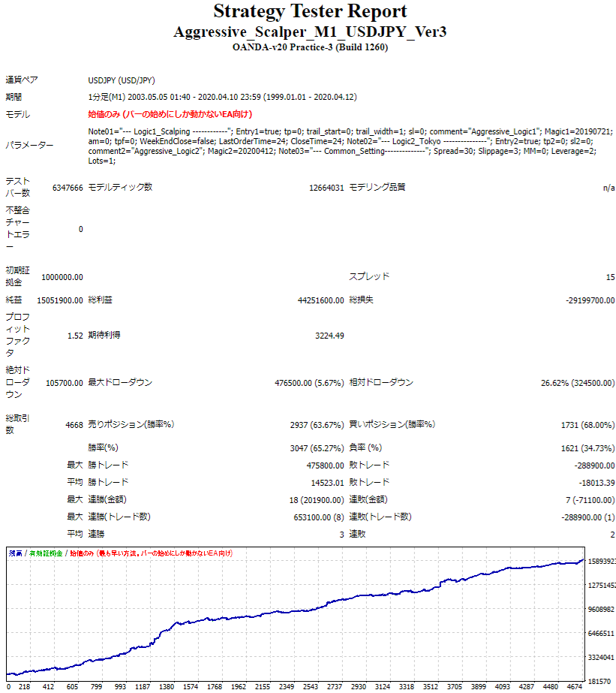Click the 最大ドローダウン label
Image resolution: width=616 pixels, height=693 pixels.
click(120, 382)
